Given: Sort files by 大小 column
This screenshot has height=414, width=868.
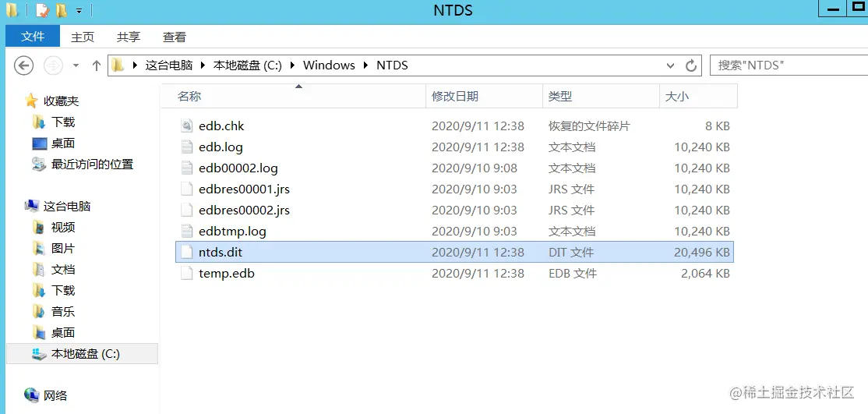Looking at the screenshot, I should [x=699, y=97].
